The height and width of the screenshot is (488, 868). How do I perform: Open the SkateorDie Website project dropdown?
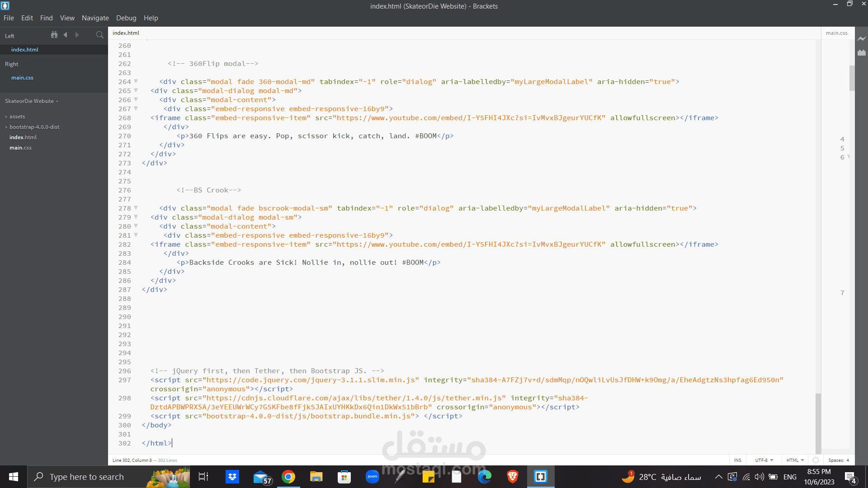(x=32, y=101)
